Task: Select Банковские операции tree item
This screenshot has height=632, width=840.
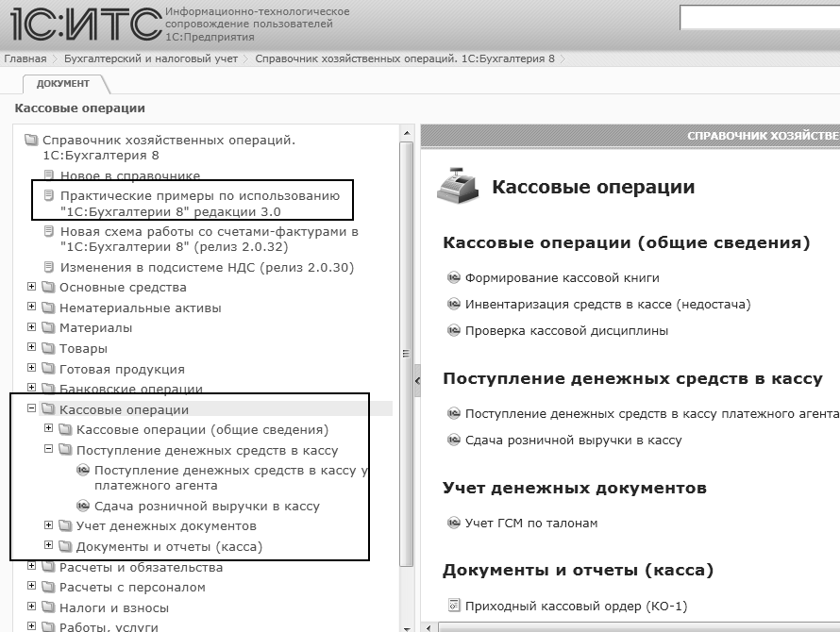Action: click(x=130, y=389)
